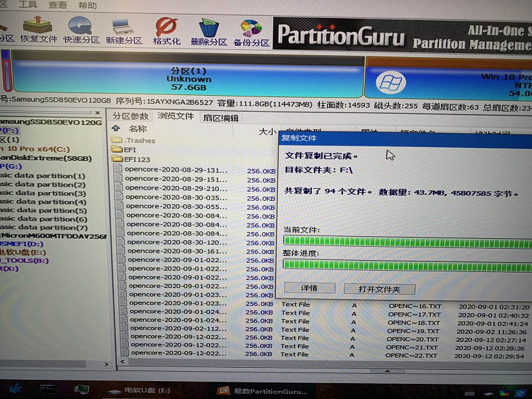
Task: Open the 帮助 menu
Action: point(87,5)
